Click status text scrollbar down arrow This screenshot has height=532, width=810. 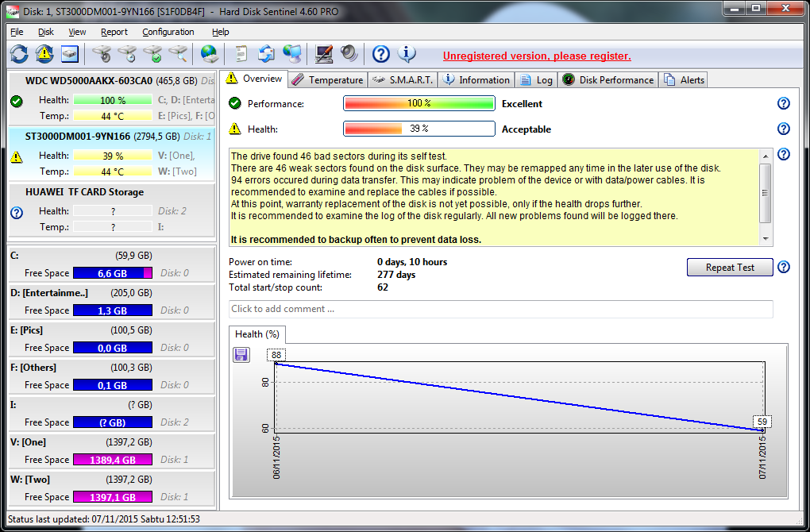click(x=765, y=239)
